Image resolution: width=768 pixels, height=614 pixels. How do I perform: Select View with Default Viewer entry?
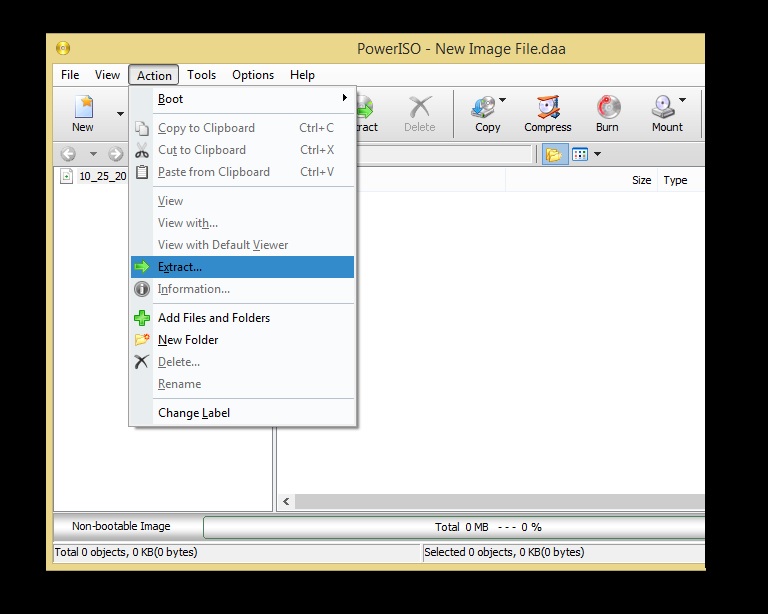(x=242, y=245)
